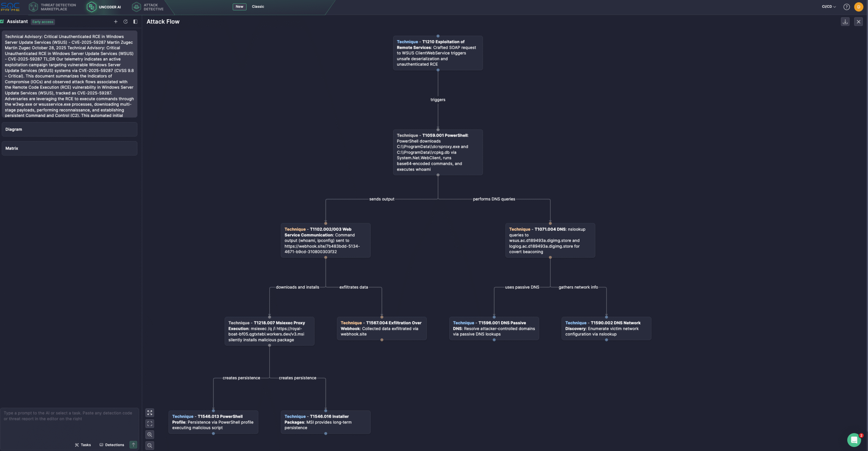The height and width of the screenshot is (451, 868).
Task: Zoom in on the Attack Flow diagram
Action: [x=150, y=434]
